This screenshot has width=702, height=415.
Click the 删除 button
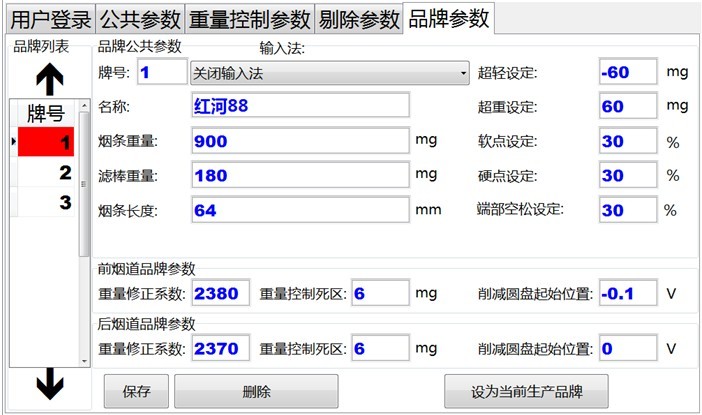pyautogui.click(x=256, y=391)
